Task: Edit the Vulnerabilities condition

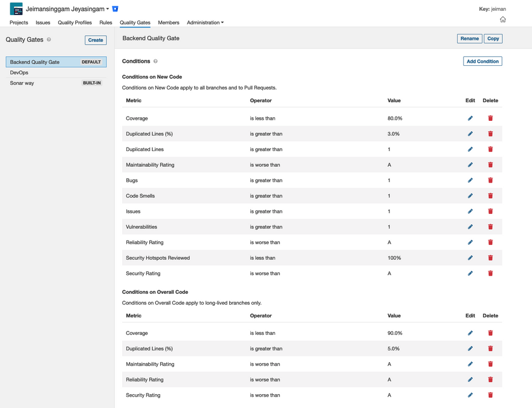Action: [470, 227]
